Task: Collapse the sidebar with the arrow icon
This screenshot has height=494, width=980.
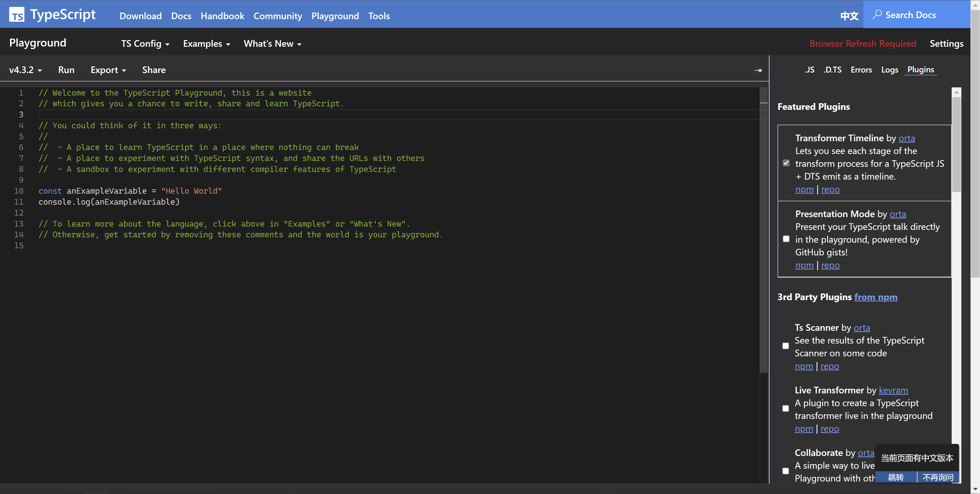Action: point(758,70)
